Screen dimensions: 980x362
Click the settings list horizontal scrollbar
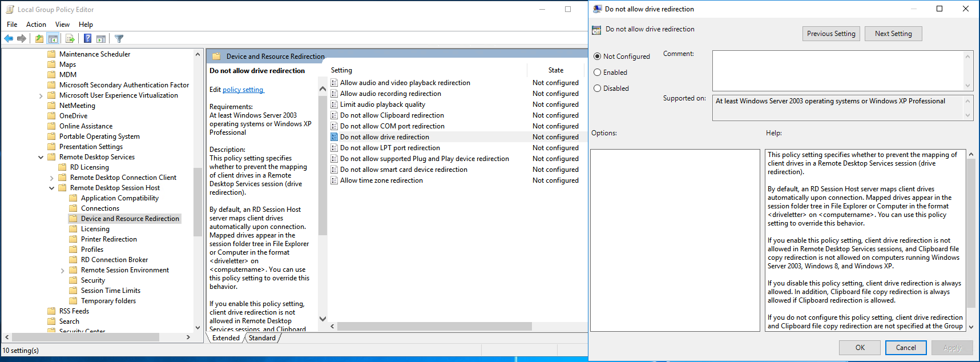click(x=434, y=327)
